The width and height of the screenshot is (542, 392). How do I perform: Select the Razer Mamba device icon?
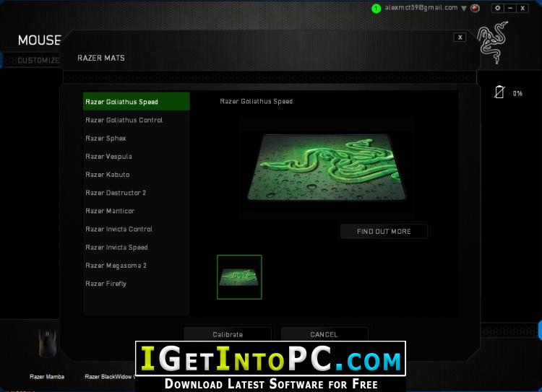(x=48, y=344)
